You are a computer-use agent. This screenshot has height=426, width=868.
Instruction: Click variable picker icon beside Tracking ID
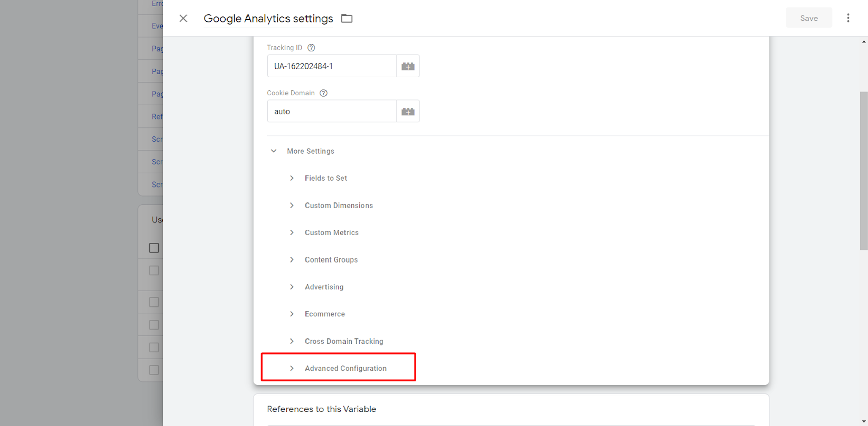pos(408,66)
